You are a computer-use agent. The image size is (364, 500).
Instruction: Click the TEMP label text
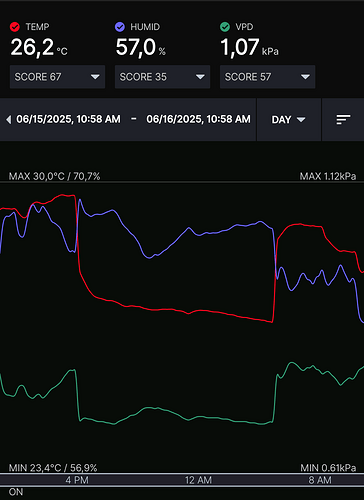pos(37,27)
